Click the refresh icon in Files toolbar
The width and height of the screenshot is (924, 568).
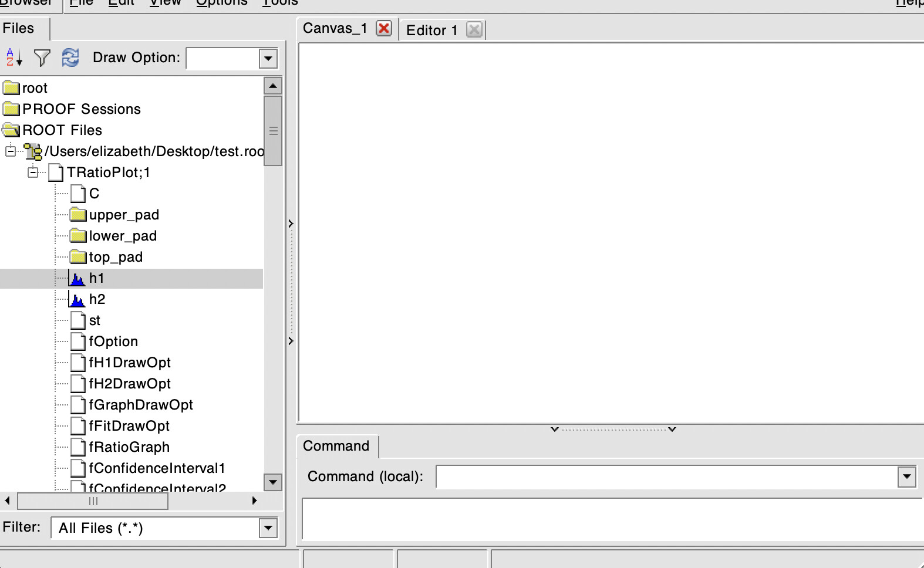[70, 58]
